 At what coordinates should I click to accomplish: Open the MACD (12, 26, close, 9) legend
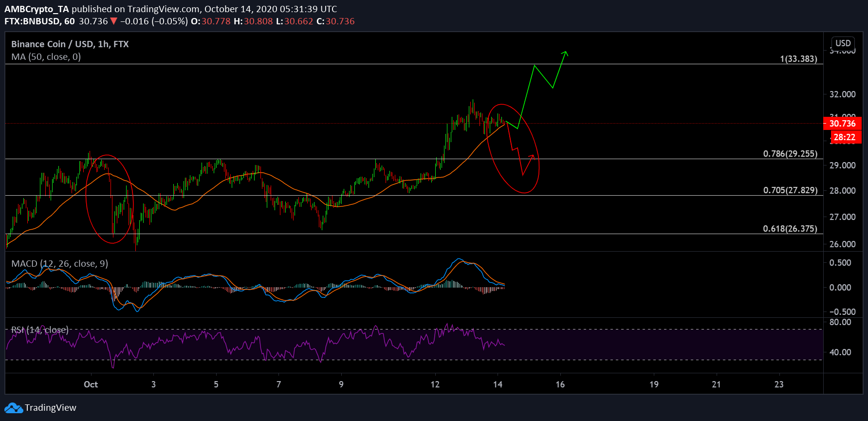[59, 264]
